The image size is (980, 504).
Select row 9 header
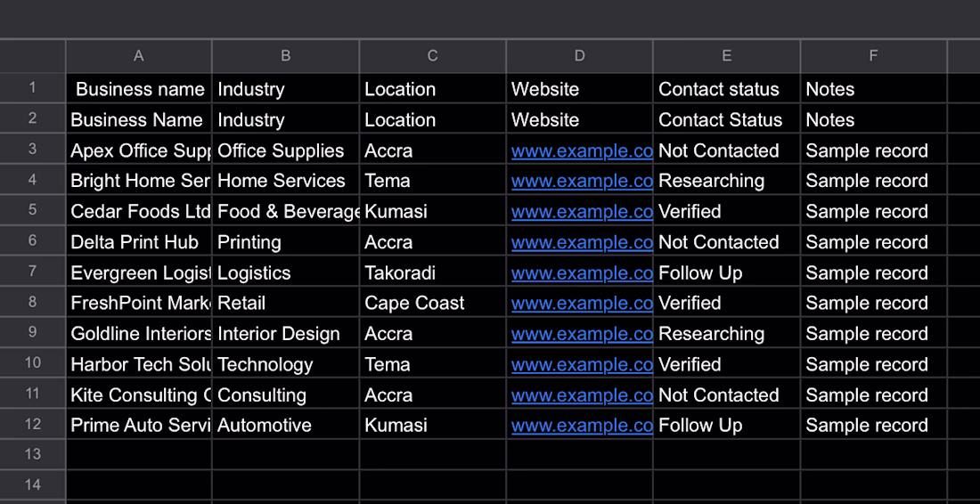[x=32, y=333]
